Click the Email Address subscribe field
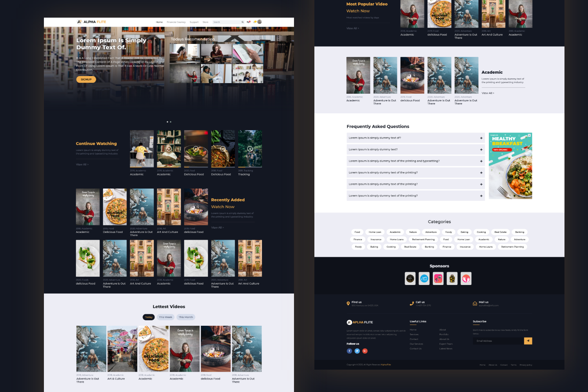 498,341
